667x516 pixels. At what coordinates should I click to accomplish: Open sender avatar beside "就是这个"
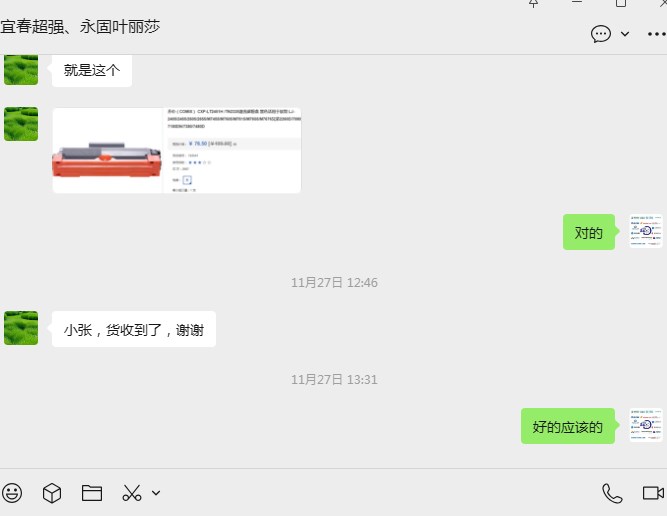click(x=21, y=70)
